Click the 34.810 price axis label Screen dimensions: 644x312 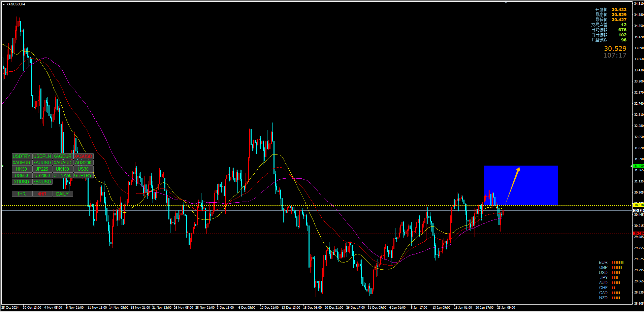pyautogui.click(x=639, y=3)
